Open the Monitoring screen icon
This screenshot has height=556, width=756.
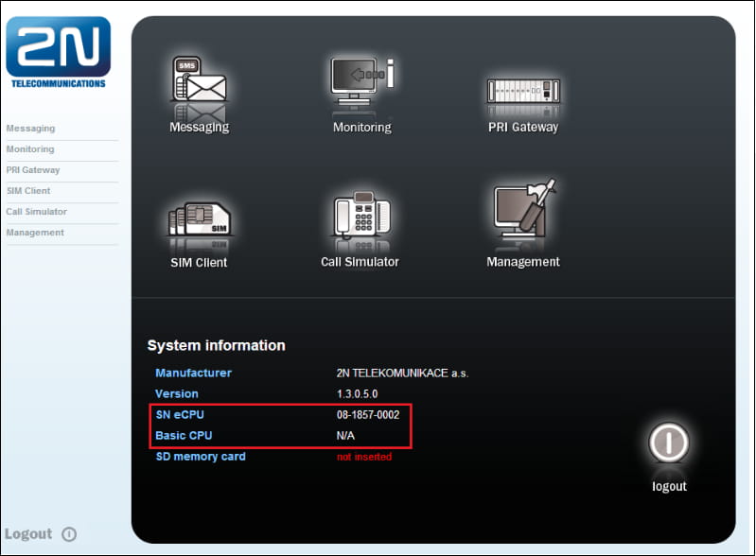coord(362,81)
